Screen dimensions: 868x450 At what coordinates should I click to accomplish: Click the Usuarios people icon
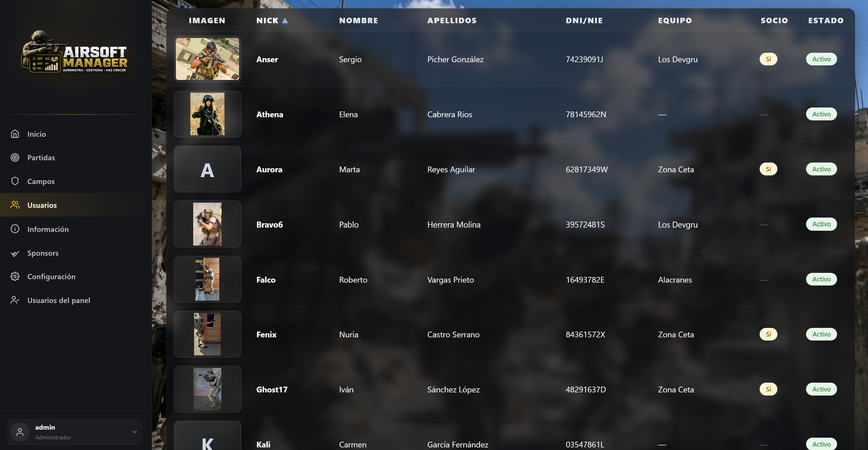click(15, 205)
